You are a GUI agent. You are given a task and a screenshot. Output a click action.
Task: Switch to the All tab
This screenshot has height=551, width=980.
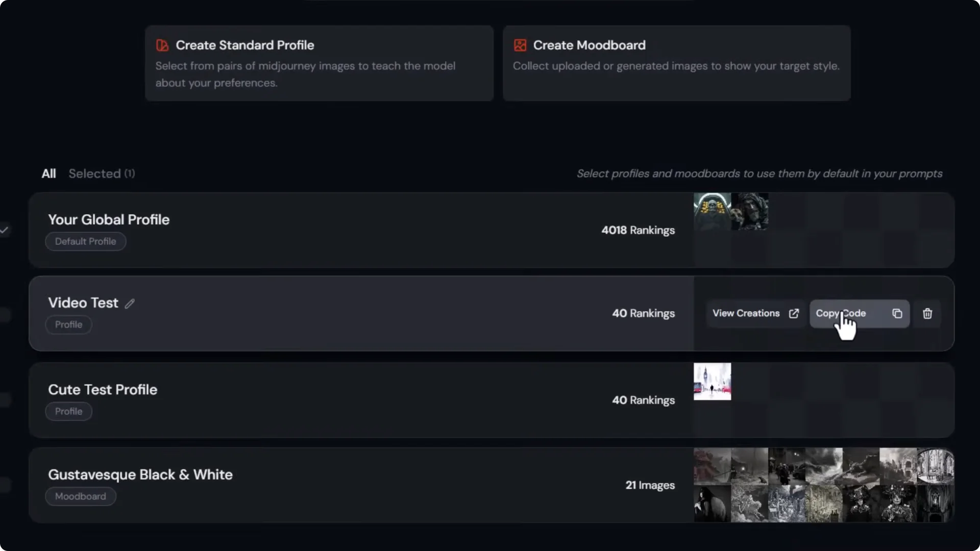pyautogui.click(x=48, y=173)
